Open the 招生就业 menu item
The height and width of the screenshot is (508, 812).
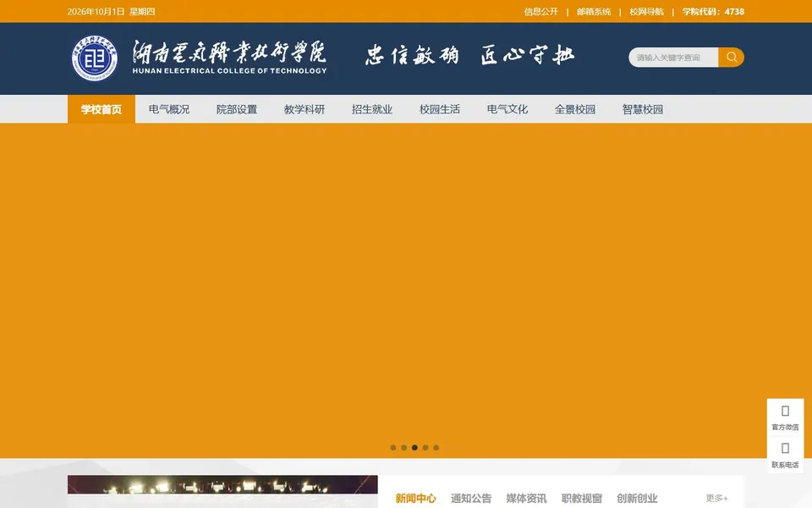point(372,109)
